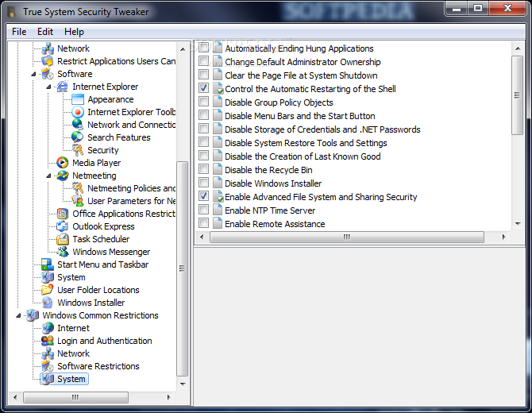Click the User Parameters for Netmeeting icon

(x=78, y=201)
